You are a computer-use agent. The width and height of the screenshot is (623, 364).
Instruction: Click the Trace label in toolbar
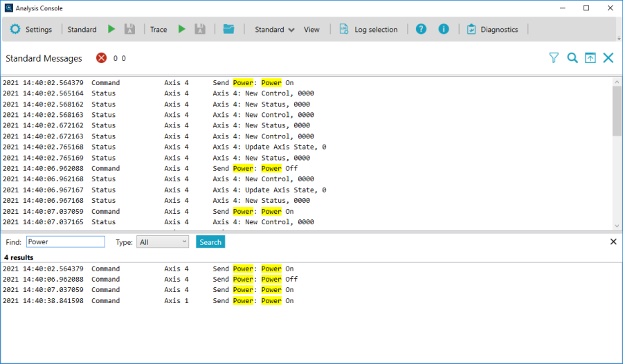pos(159,29)
